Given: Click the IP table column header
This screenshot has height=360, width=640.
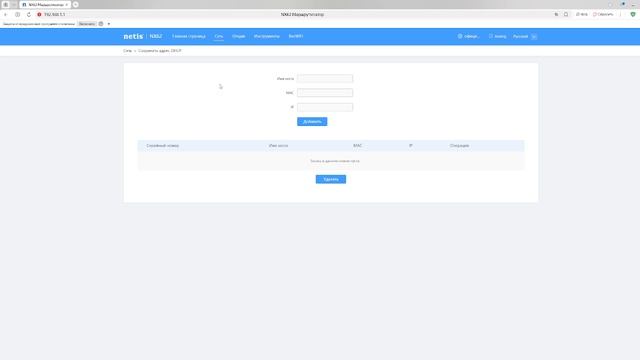Looking at the screenshot, I should click(411, 146).
